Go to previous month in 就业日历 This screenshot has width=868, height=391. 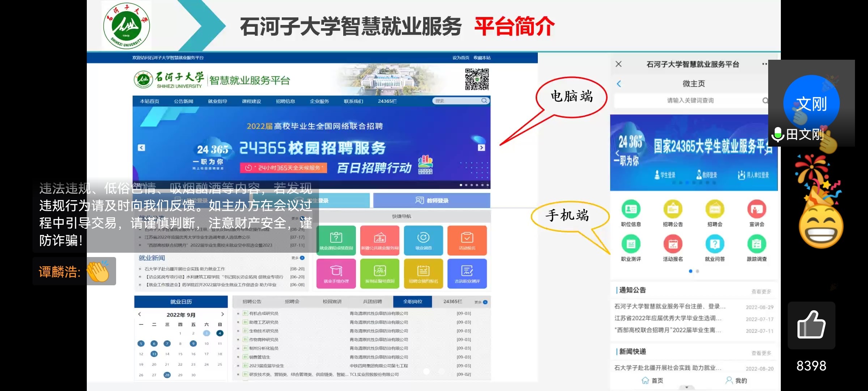pyautogui.click(x=140, y=314)
